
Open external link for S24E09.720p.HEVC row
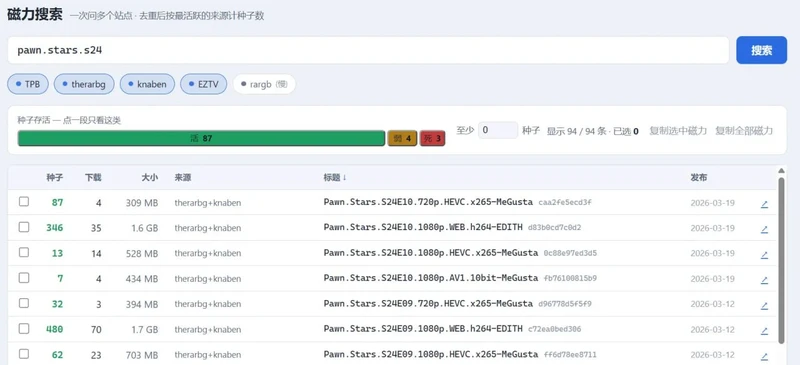click(764, 305)
